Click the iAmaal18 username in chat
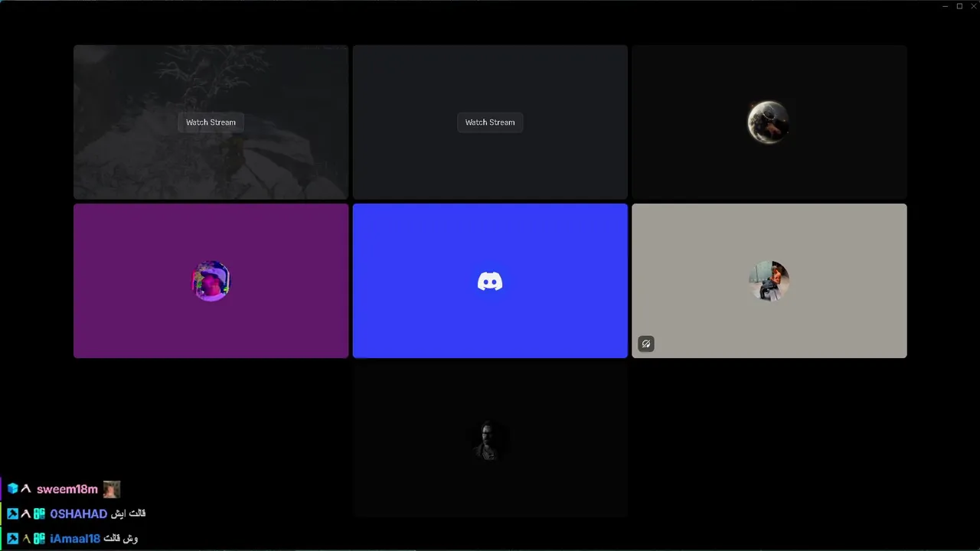Screen dimensions: 980x551 coord(75,538)
